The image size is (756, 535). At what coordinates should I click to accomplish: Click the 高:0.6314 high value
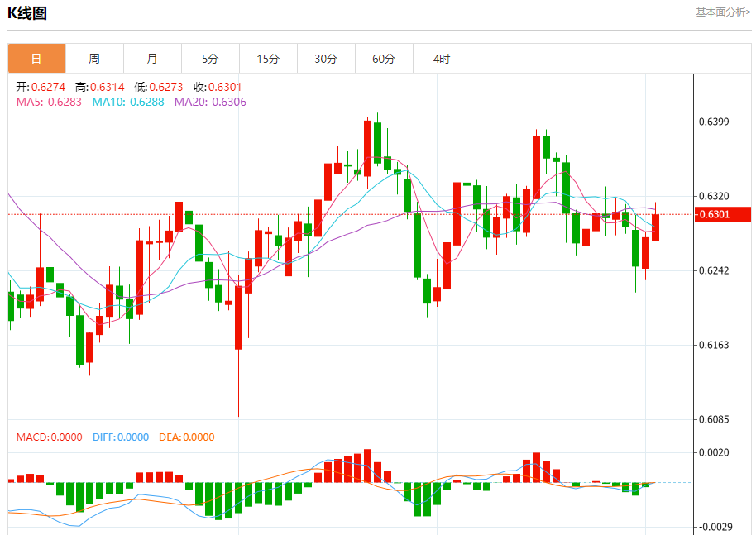click(100, 88)
